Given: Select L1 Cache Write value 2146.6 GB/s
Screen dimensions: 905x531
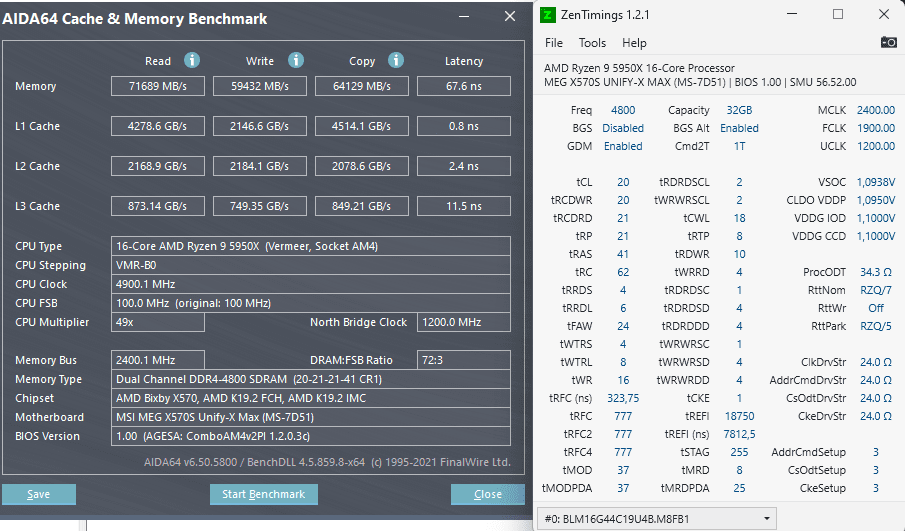Looking at the screenshot, I should [260, 126].
